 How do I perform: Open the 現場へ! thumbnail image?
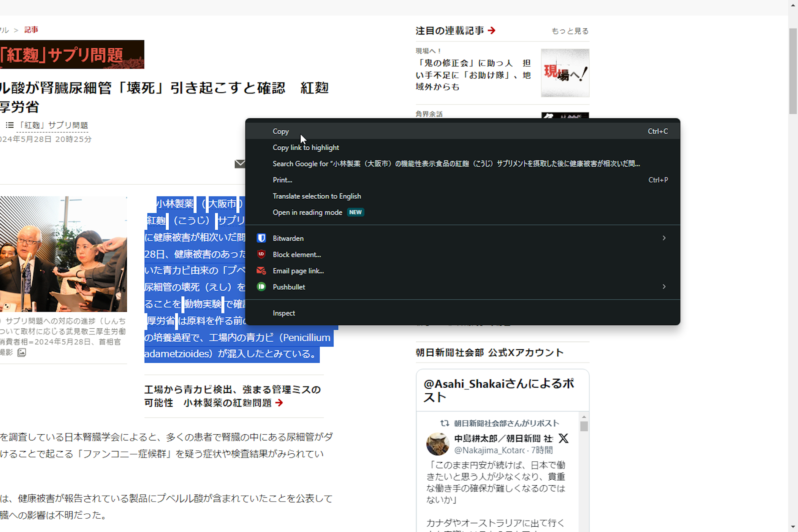point(565,73)
